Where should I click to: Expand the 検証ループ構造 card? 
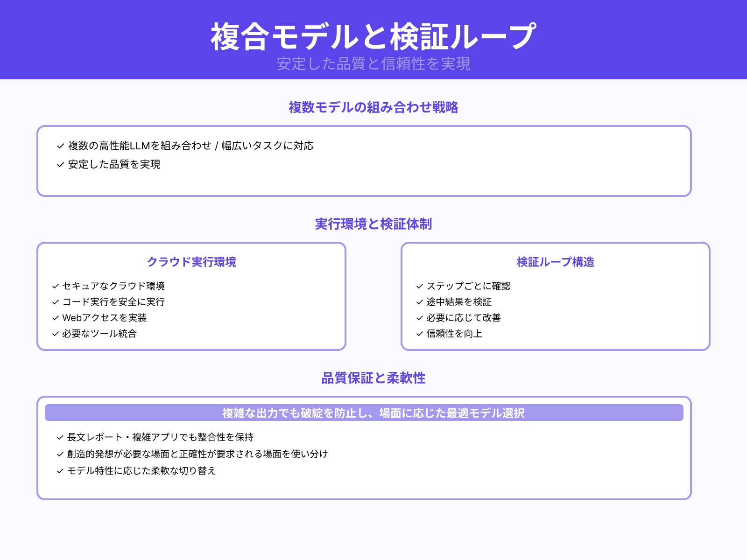tap(556, 262)
